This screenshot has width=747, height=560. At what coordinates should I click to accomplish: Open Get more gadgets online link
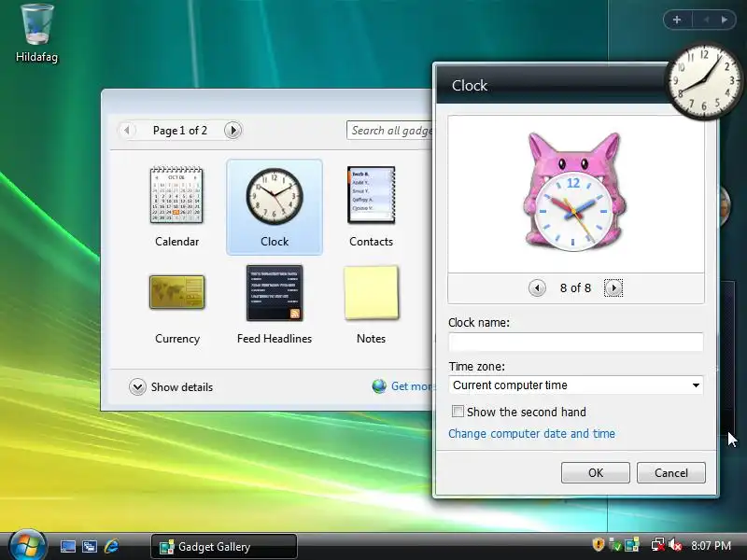pyautogui.click(x=412, y=386)
